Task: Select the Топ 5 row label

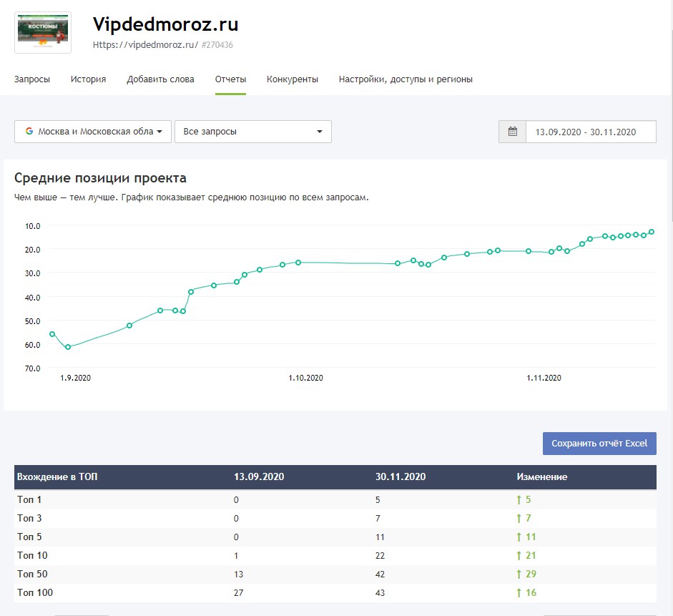Action: (29, 537)
